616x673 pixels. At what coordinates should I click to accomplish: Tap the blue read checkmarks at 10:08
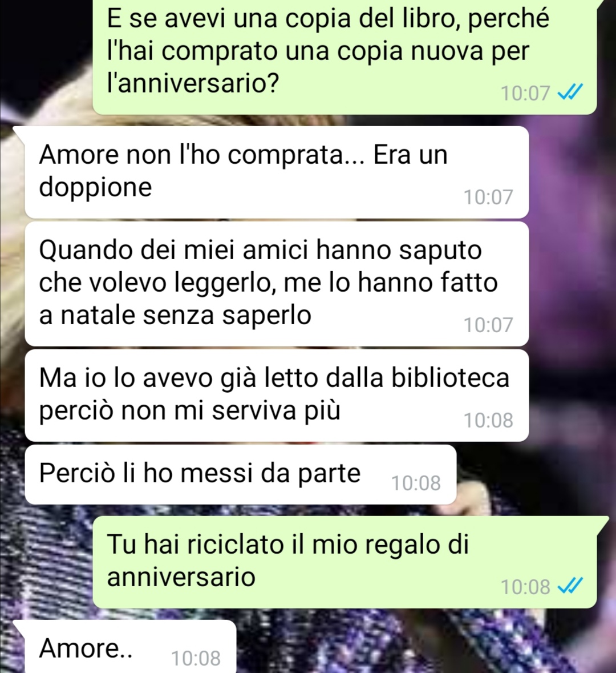tap(570, 586)
